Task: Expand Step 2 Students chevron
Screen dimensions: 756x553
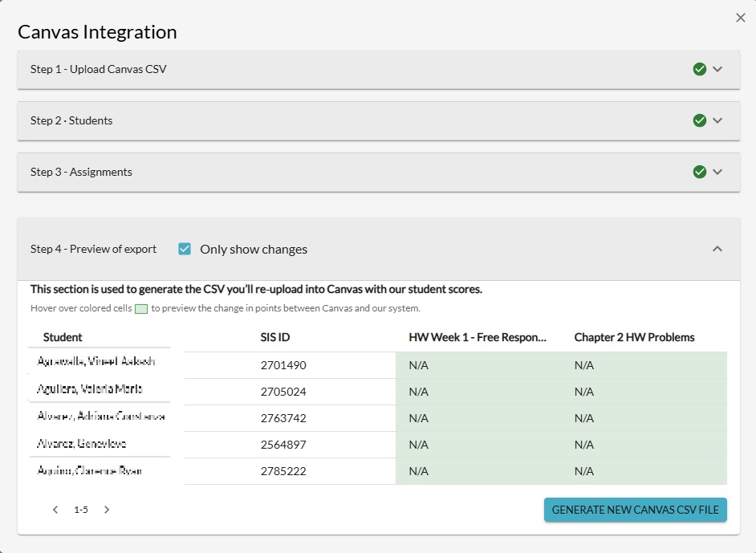Action: click(717, 120)
